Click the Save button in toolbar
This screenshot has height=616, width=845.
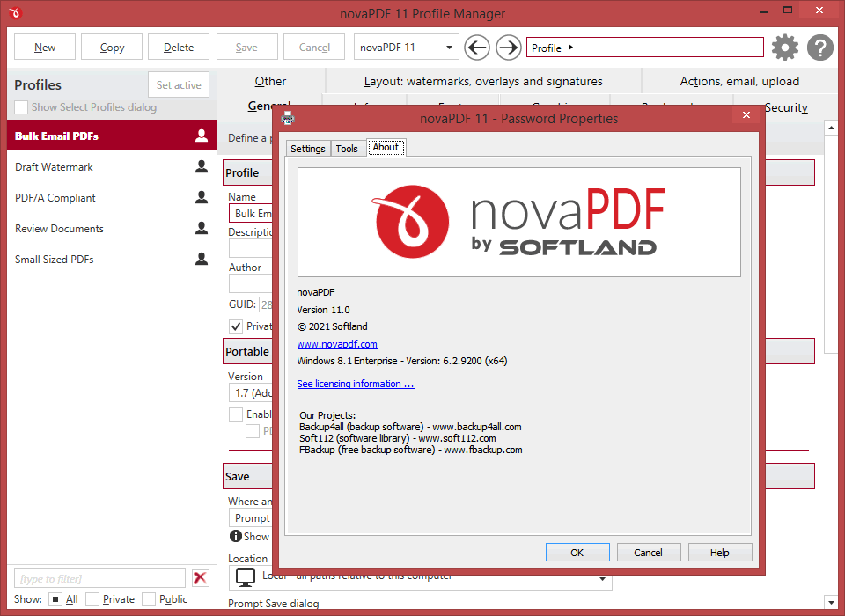click(x=246, y=47)
